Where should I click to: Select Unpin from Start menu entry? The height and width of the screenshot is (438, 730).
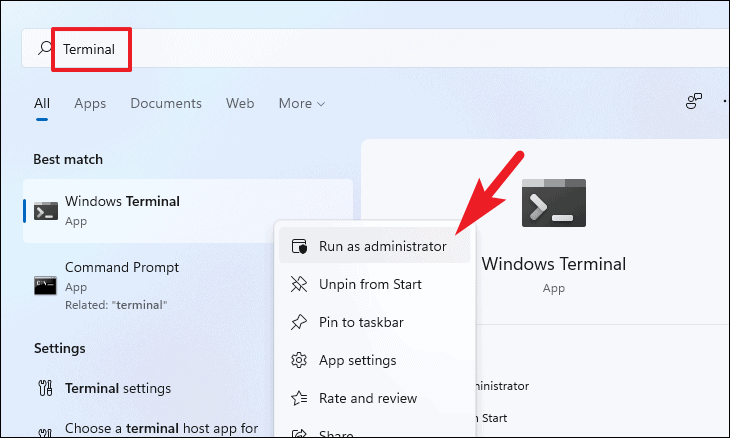click(375, 284)
